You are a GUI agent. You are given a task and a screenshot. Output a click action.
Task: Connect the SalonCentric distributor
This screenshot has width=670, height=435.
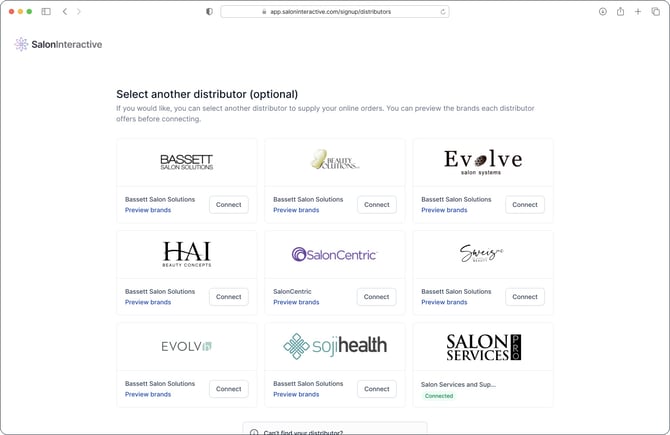[376, 297]
